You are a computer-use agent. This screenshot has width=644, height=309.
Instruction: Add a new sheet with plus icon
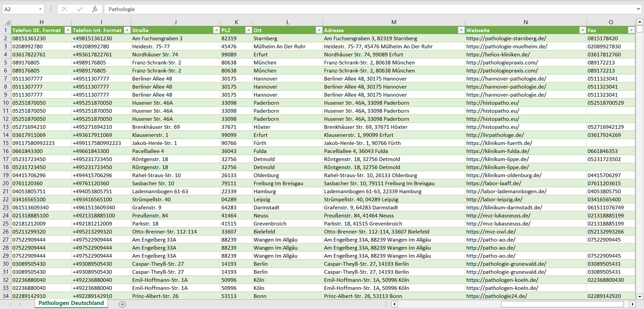(122, 304)
